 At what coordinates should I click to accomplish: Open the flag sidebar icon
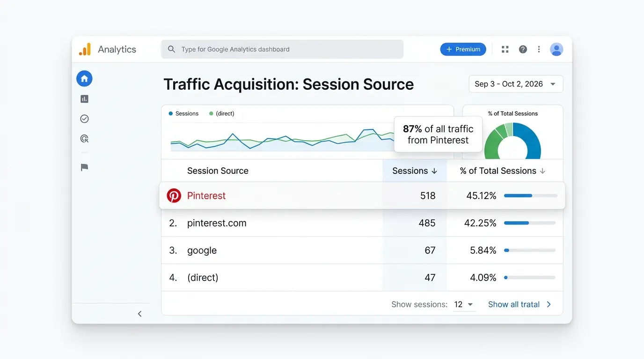84,167
